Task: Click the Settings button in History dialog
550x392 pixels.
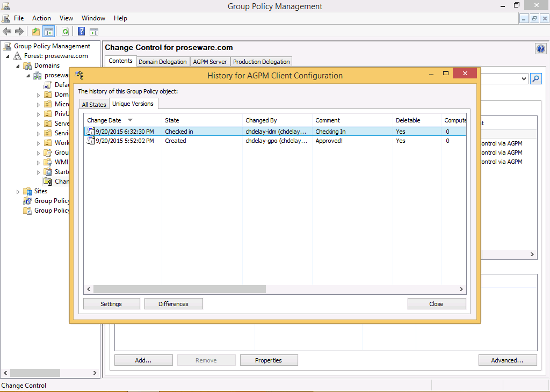Action: [111, 304]
